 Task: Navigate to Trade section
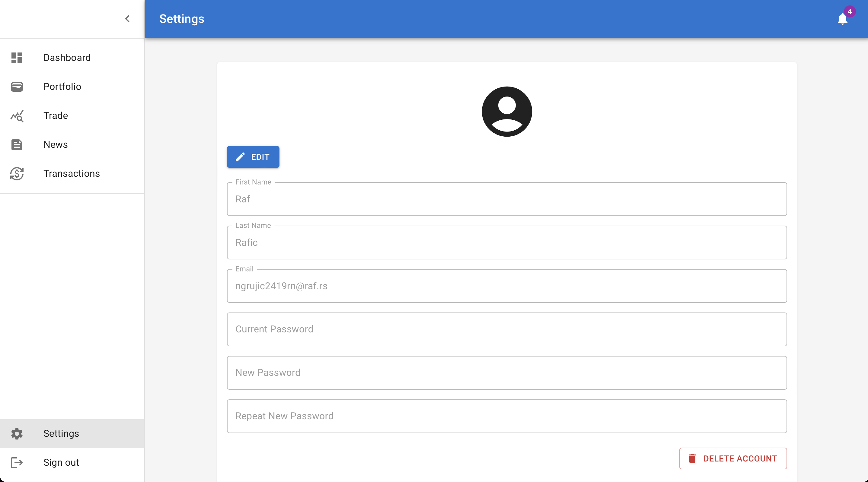[72, 116]
